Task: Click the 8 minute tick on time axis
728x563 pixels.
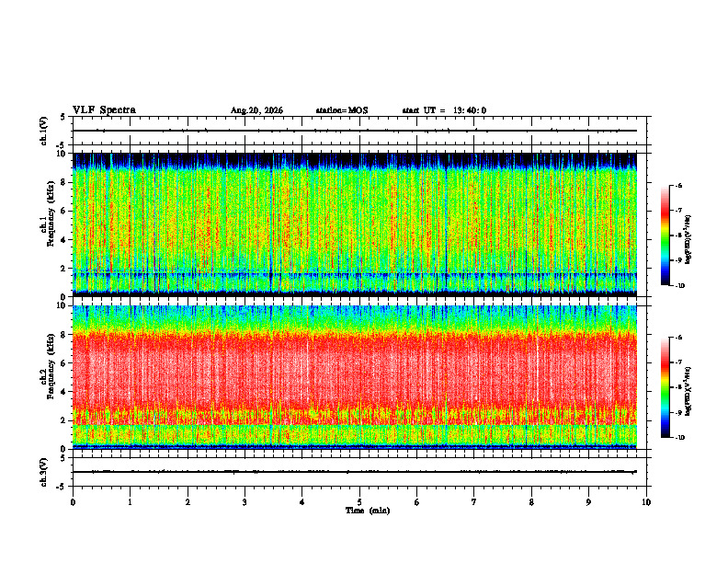Action: 531,502
